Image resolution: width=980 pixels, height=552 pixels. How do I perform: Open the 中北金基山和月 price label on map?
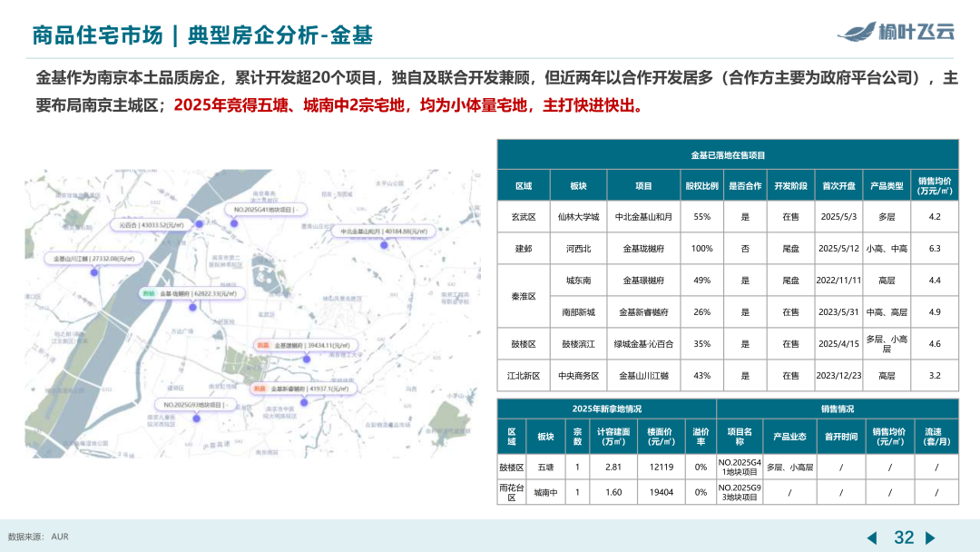pyautogui.click(x=384, y=232)
